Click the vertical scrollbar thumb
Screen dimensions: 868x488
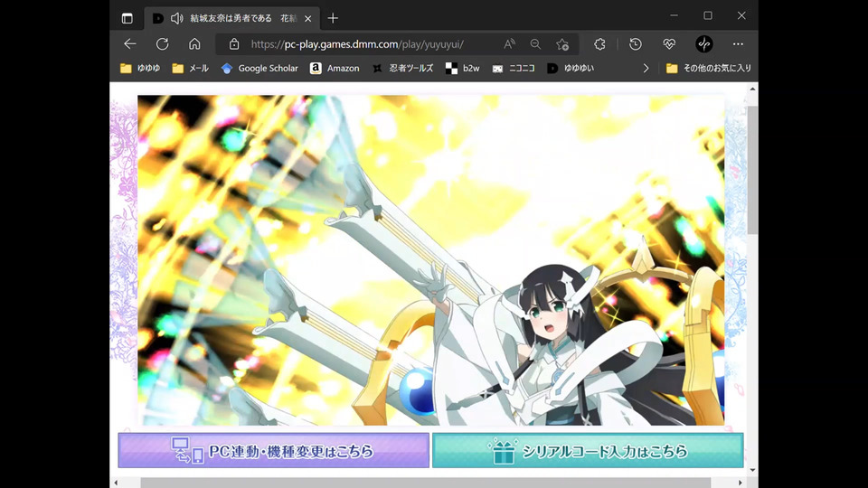click(752, 170)
